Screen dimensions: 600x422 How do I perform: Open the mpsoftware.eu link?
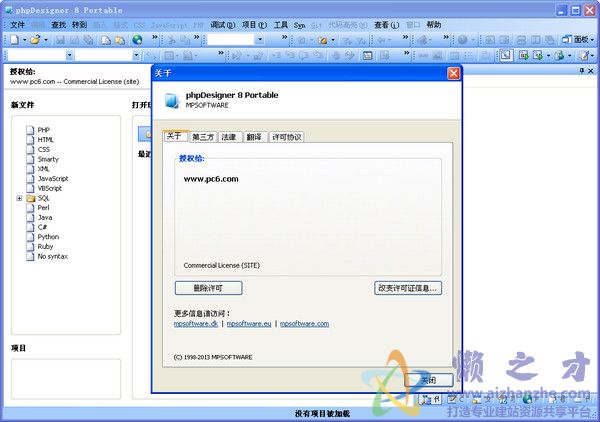point(249,324)
